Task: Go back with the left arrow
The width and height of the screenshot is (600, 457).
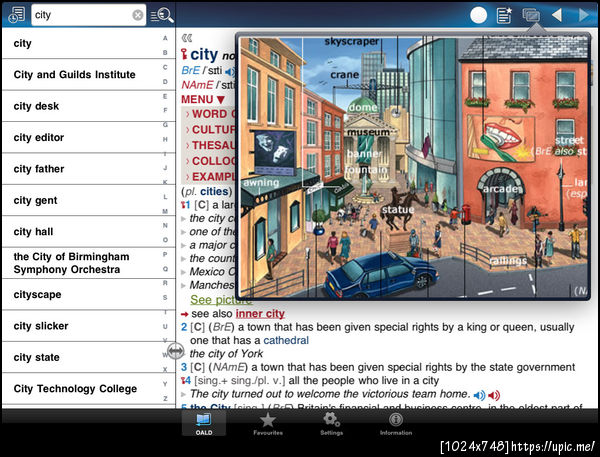Action: pos(557,15)
